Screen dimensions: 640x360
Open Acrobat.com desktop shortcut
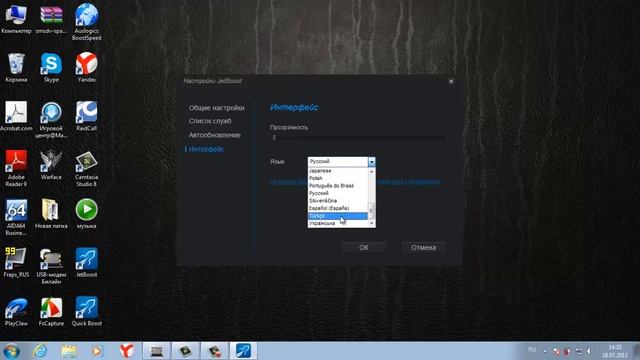[16, 116]
